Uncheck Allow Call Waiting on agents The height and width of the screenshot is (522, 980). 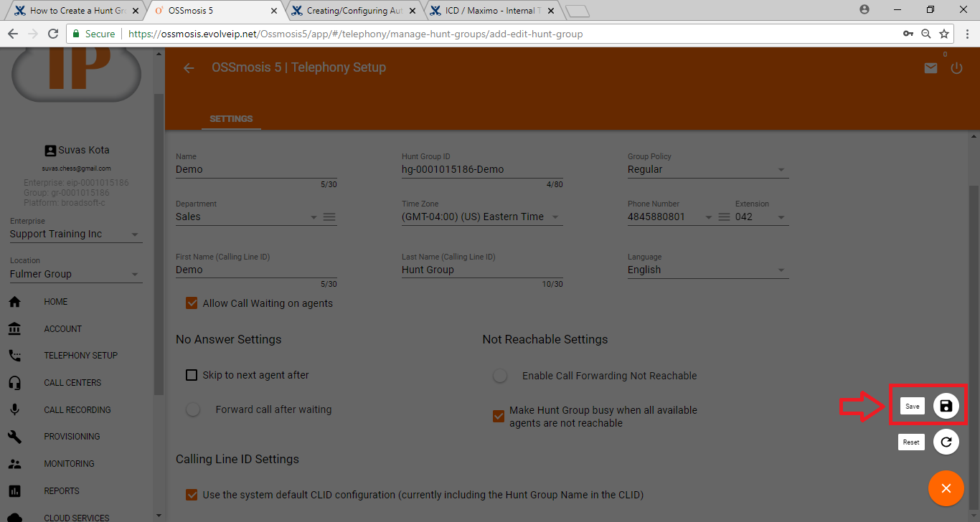point(192,303)
